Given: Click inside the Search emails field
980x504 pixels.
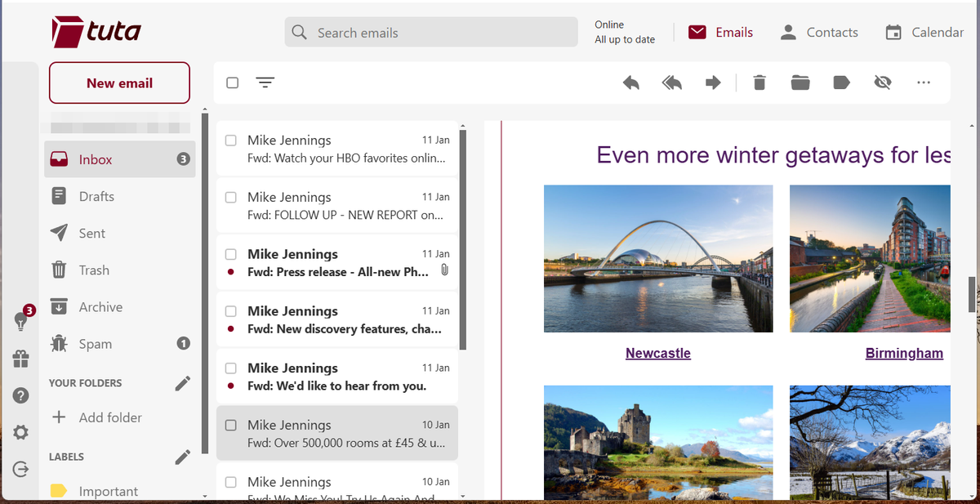Looking at the screenshot, I should (x=430, y=32).
